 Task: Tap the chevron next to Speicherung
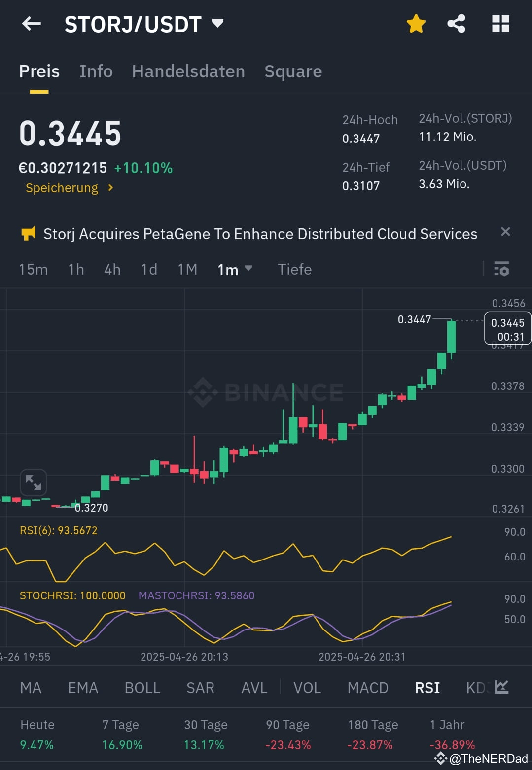pos(111,188)
